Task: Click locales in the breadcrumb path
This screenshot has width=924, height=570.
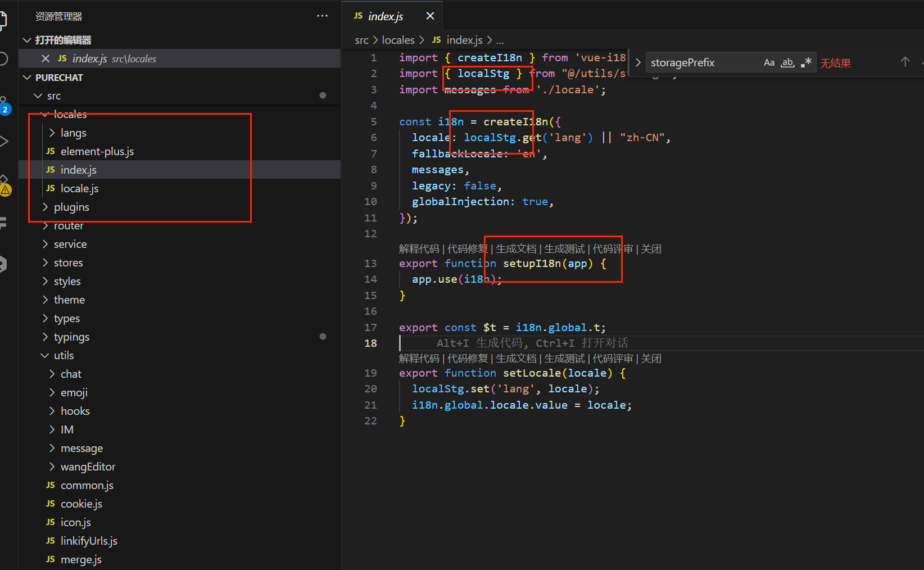Action: click(x=398, y=40)
